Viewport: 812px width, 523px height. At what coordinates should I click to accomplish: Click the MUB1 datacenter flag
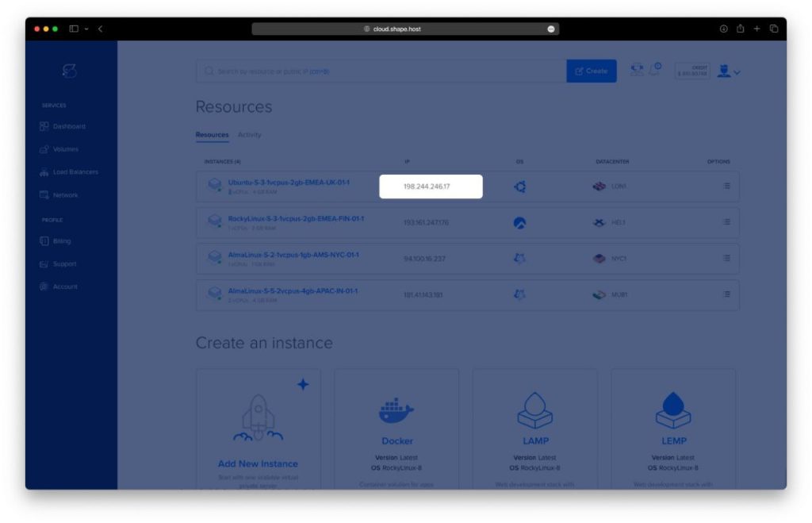pyautogui.click(x=599, y=294)
